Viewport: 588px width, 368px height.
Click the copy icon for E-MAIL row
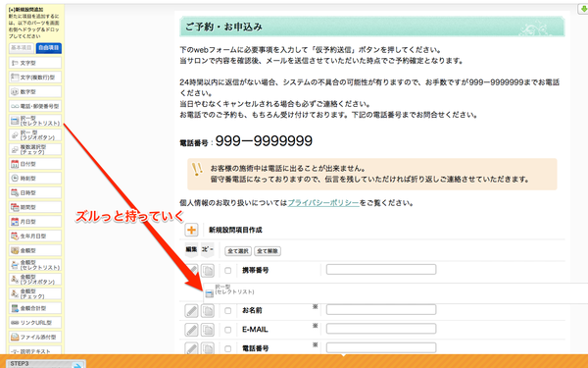point(208,330)
